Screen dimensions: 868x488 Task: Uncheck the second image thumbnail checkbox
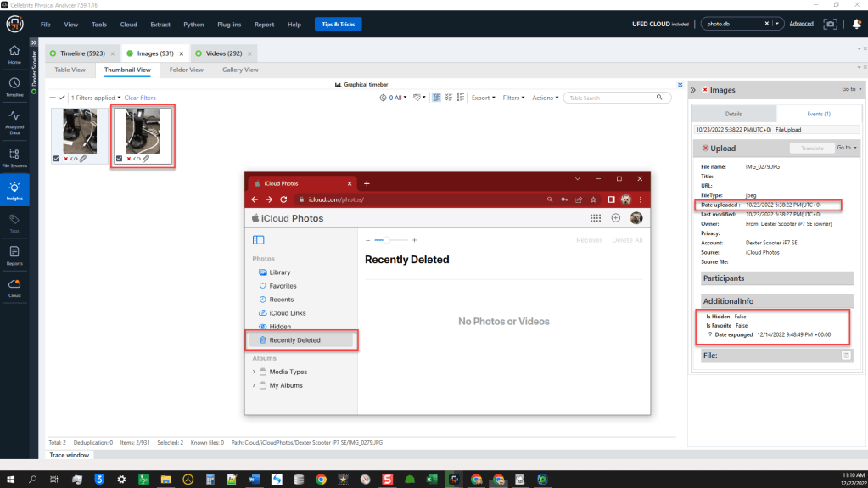coord(120,159)
